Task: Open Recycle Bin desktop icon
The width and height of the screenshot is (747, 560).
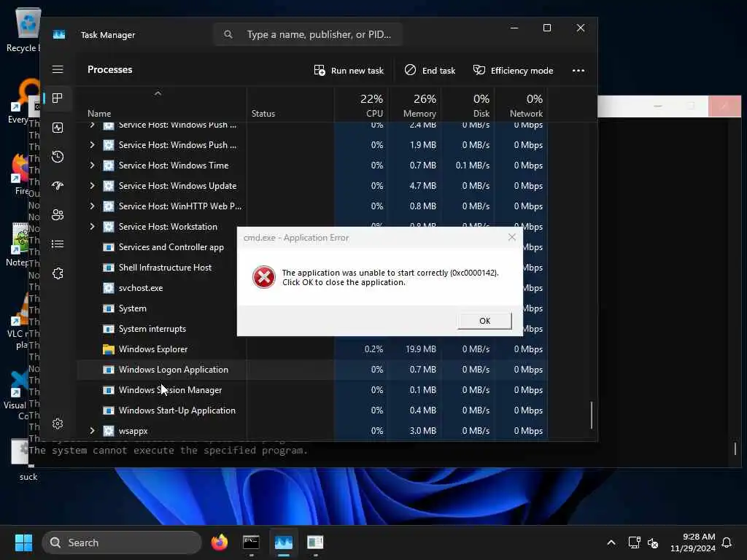Action: pos(28,29)
